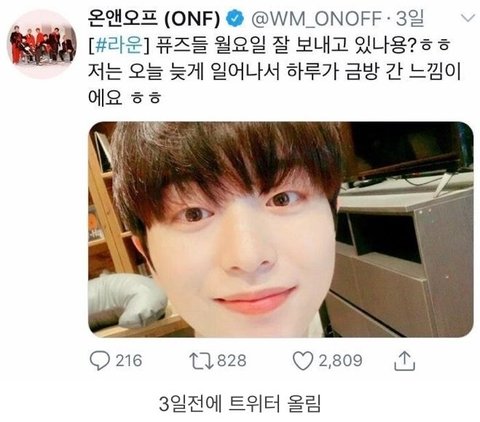The width and height of the screenshot is (480, 422).
Task: Click the 2,809 likes count
Action: 340,361
